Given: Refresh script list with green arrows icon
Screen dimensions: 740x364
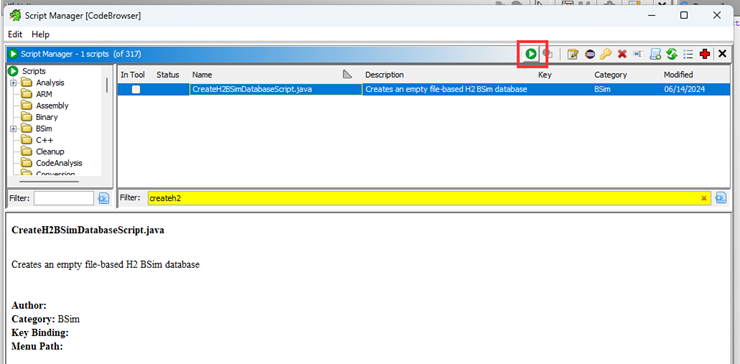Looking at the screenshot, I should coord(672,54).
